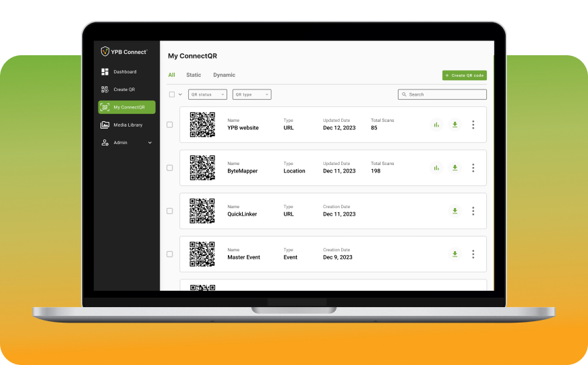Click the name QuickLinker

[x=242, y=214]
